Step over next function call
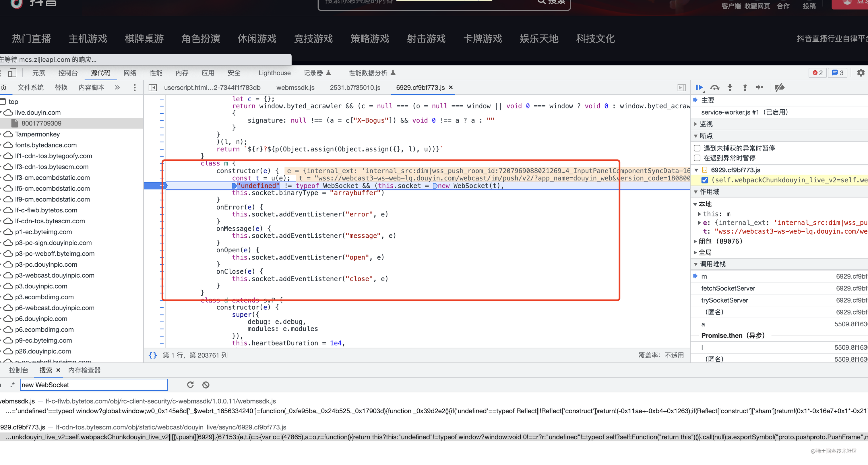Image resolution: width=868 pixels, height=465 pixels. coord(714,88)
